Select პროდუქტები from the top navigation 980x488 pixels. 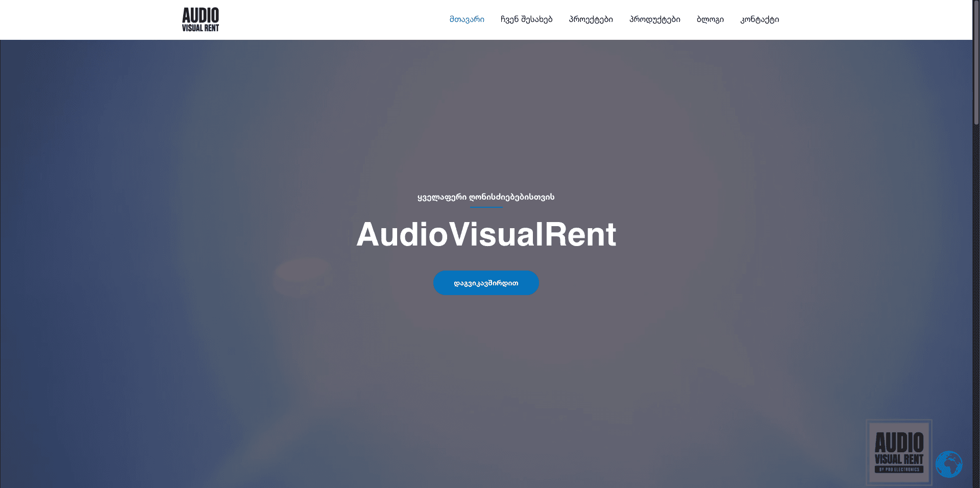654,19
